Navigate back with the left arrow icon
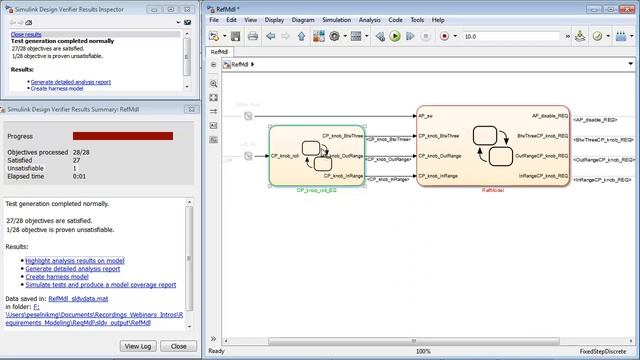640x360 pixels. (271, 36)
